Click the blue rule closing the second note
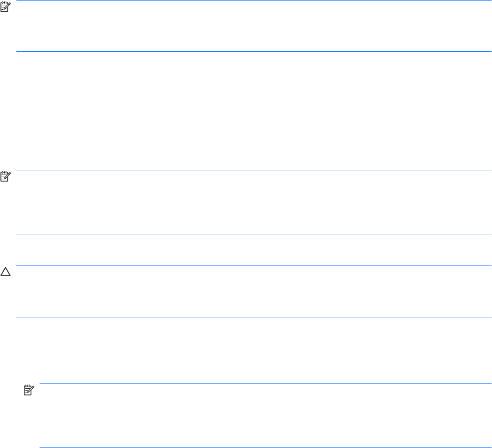492x448 pixels. 254,234
